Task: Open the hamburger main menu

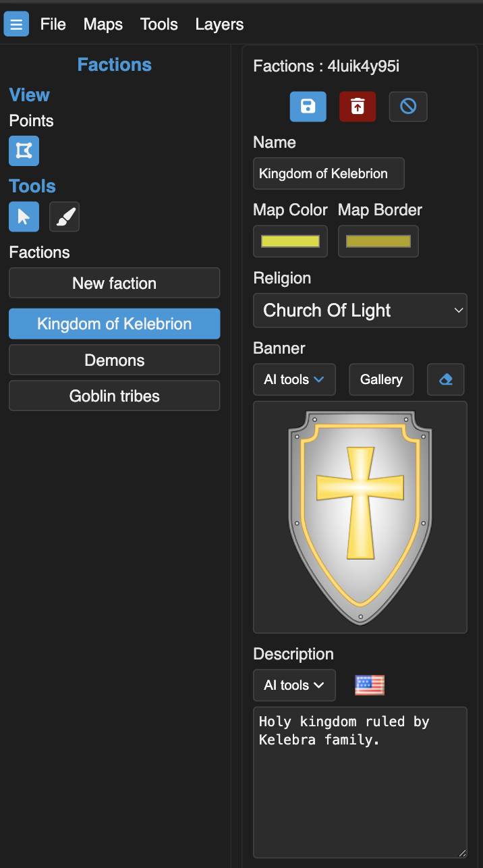Action: coord(16,24)
